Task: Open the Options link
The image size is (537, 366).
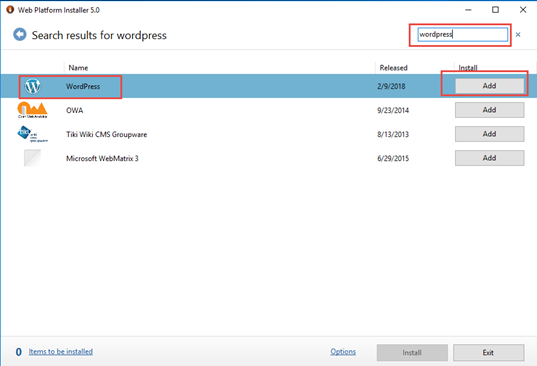Action: tap(343, 352)
